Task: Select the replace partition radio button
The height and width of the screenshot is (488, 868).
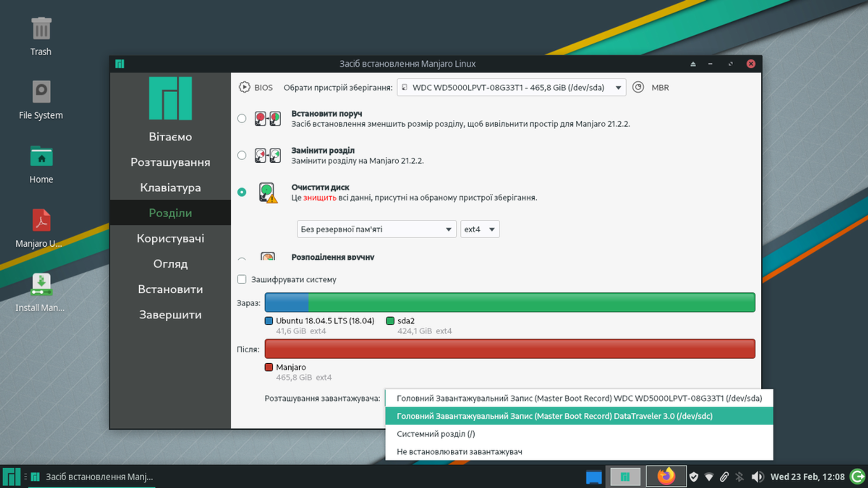Action: tap(242, 155)
